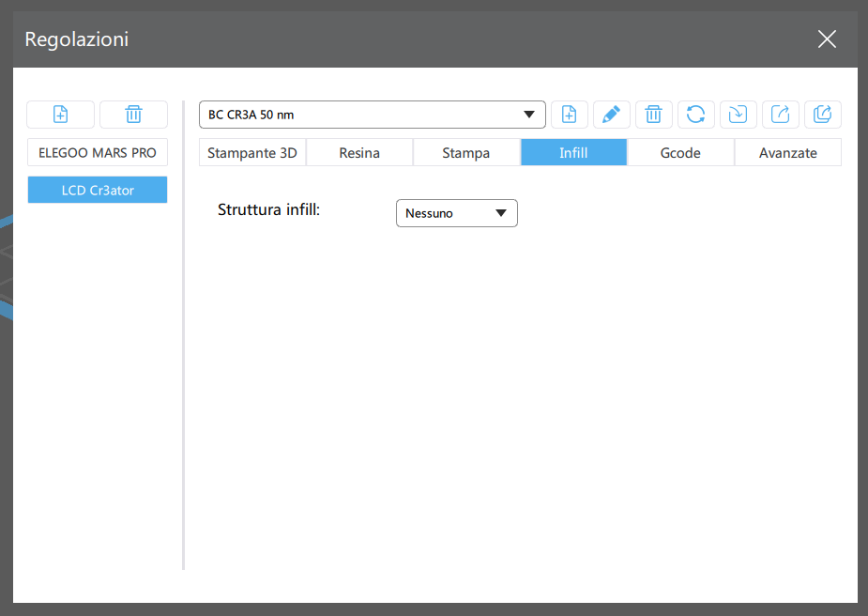The width and height of the screenshot is (868, 616).
Task: Go to the Stampa tab
Action: 466,152
